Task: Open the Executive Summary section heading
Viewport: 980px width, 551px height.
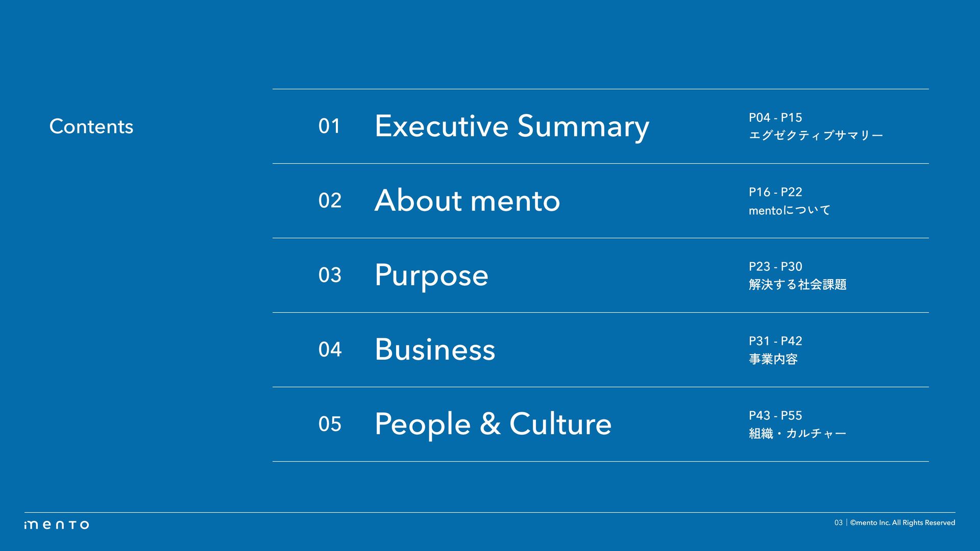Action: pos(512,127)
